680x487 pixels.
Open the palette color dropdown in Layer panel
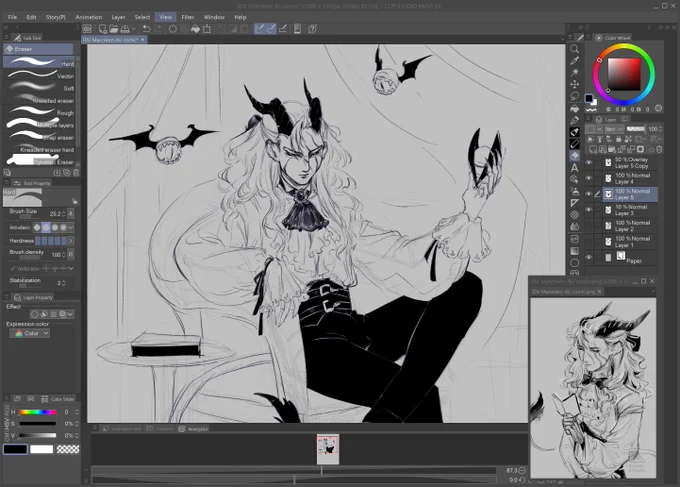point(594,129)
